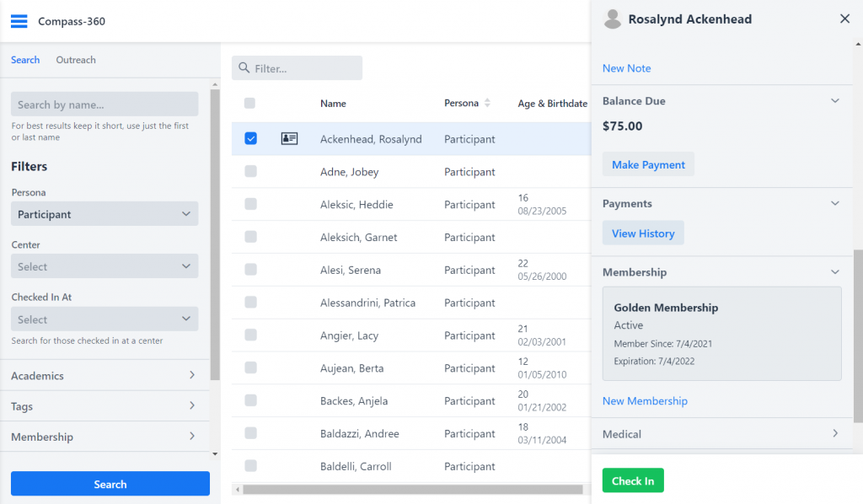
Task: Expand the Medical section
Action: tap(722, 434)
